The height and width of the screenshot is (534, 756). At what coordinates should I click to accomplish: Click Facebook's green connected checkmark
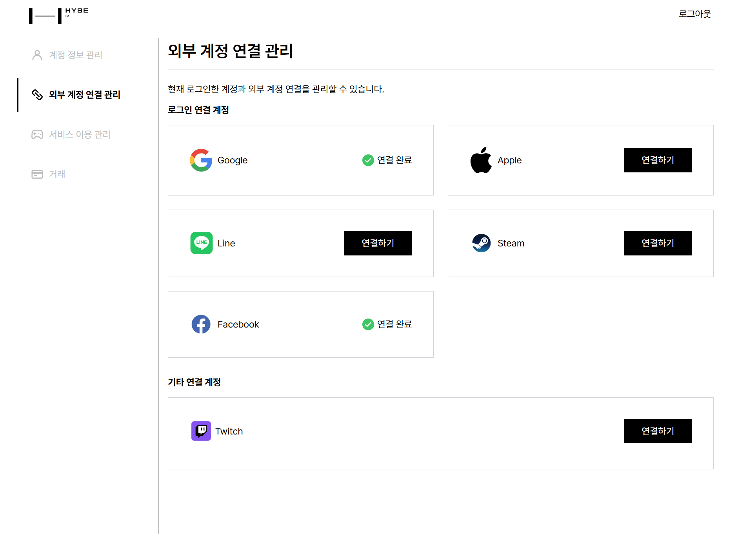pyautogui.click(x=368, y=324)
